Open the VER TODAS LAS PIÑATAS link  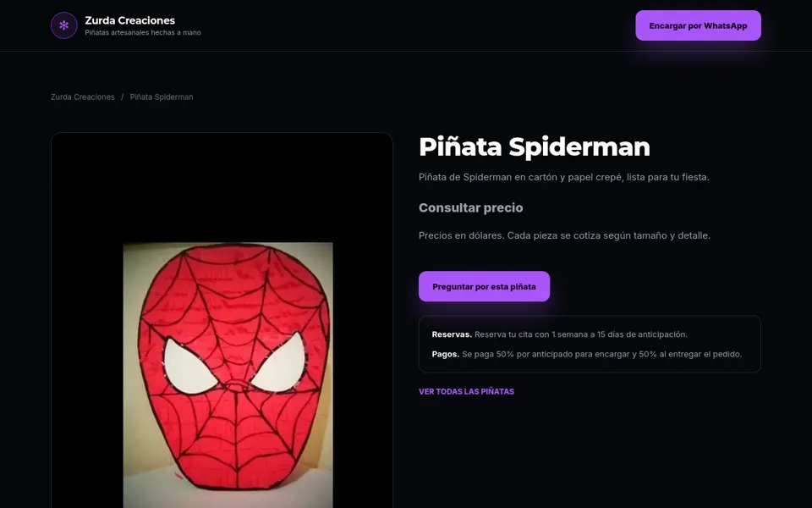tap(467, 391)
